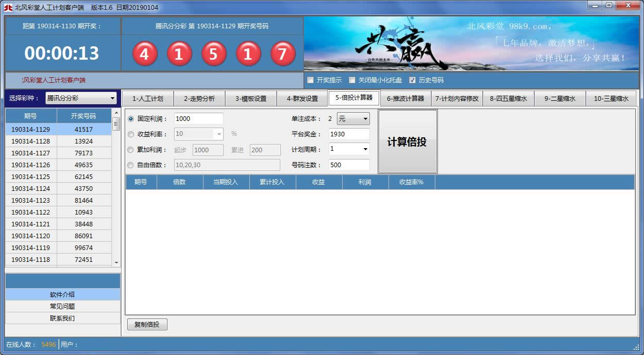Click the 期号 header in history list

tap(31, 116)
